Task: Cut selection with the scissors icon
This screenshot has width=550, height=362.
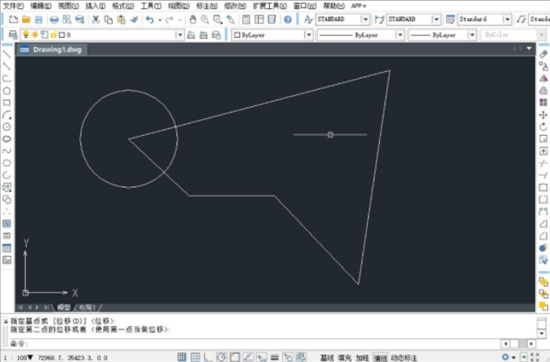Action: 95,19
